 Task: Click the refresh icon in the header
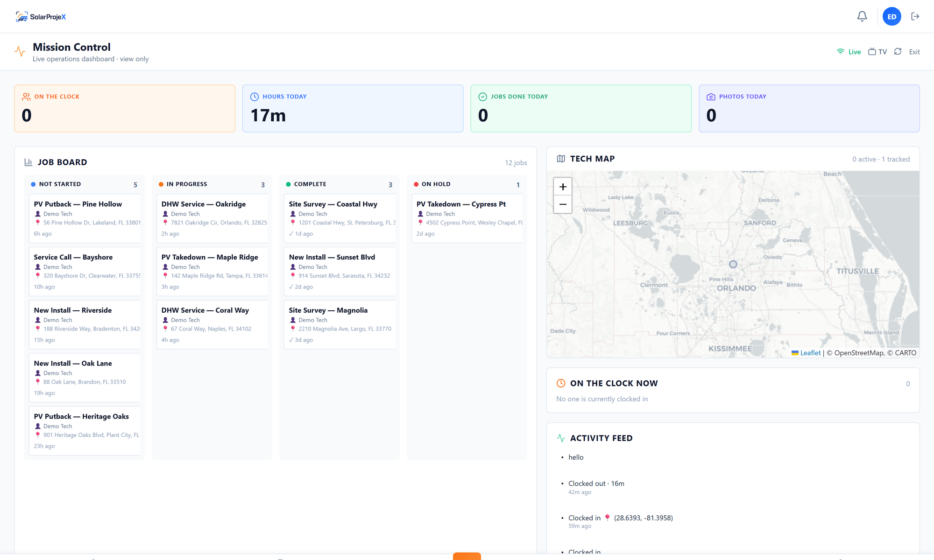coord(898,51)
